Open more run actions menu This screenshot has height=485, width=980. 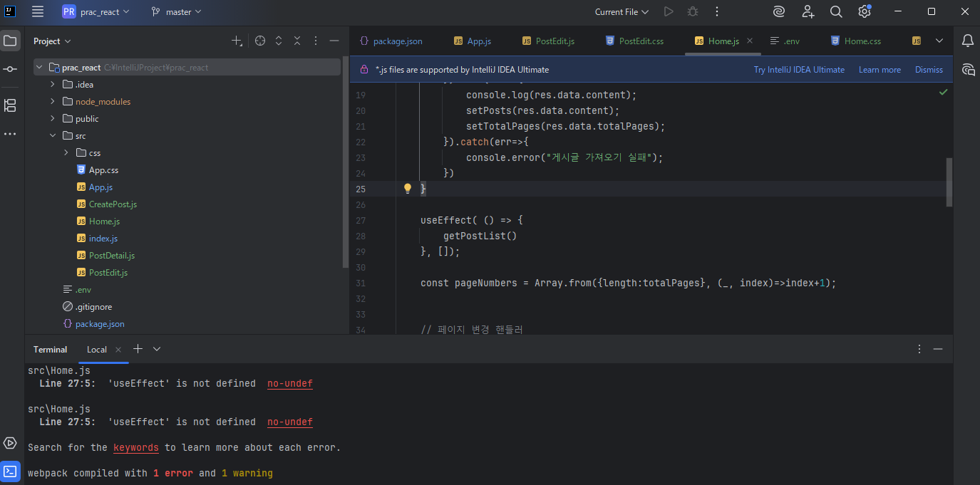[x=716, y=11]
